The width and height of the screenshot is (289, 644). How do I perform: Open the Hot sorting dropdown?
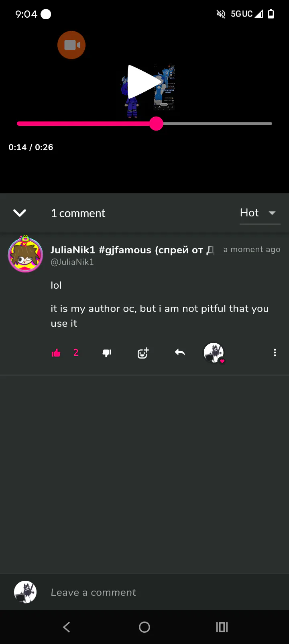[260, 213]
